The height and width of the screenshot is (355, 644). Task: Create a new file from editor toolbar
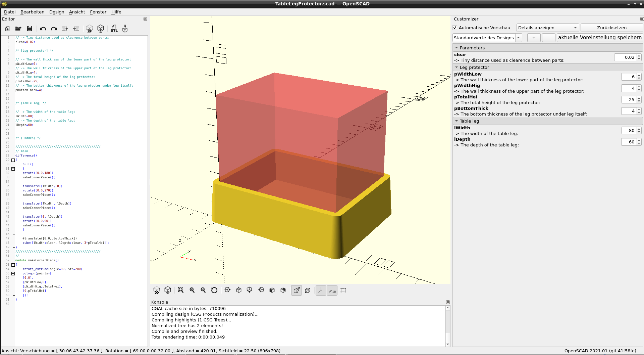(7, 29)
